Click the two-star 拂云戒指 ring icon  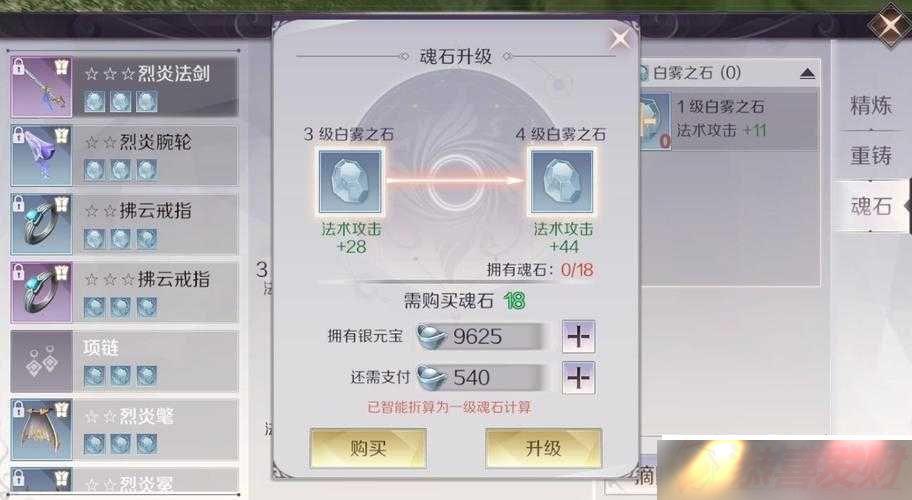click(x=41, y=224)
